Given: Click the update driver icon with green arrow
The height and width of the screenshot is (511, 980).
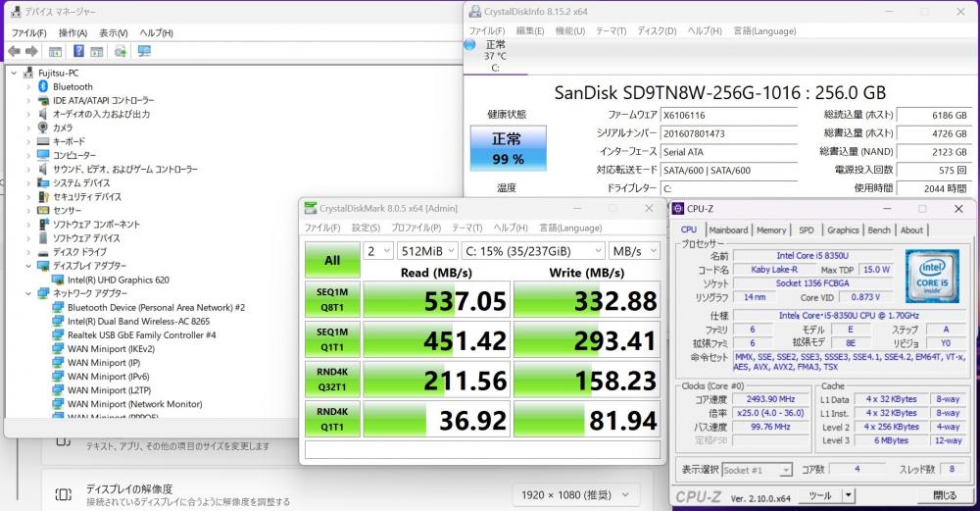Looking at the screenshot, I should tap(120, 51).
